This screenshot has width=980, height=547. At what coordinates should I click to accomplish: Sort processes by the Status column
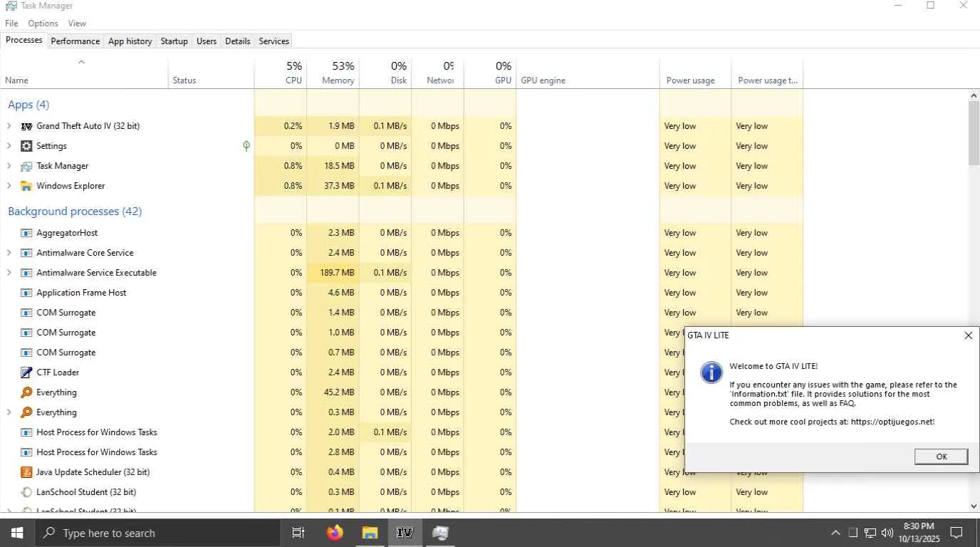tap(212, 72)
